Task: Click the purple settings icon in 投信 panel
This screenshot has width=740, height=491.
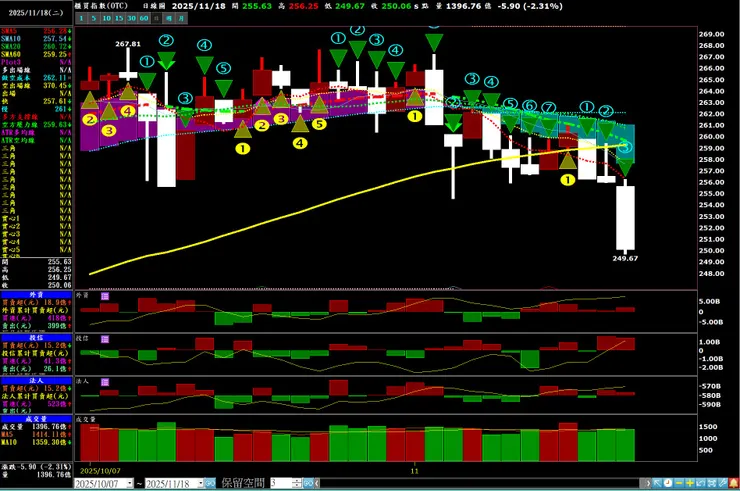Action: tap(105, 339)
